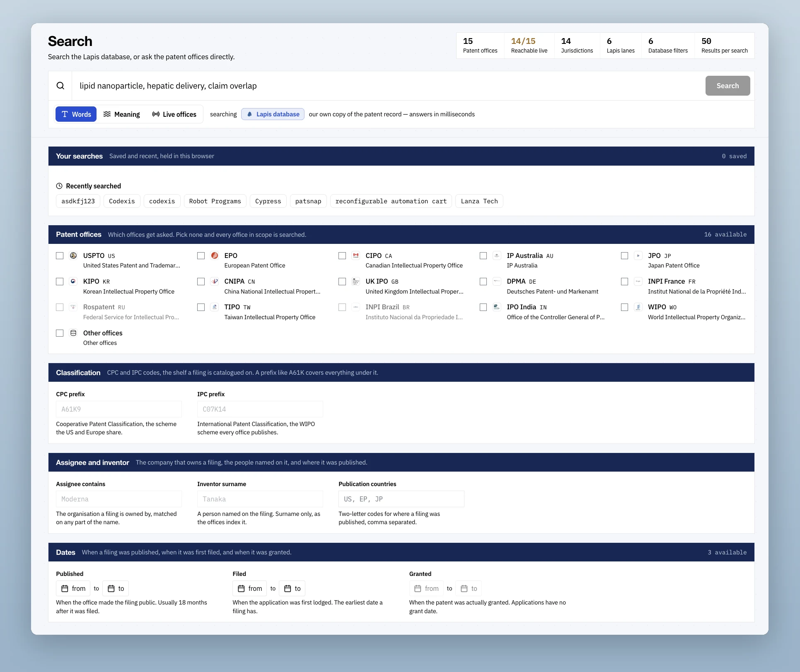Click the Assignee contains input field
800x672 pixels.
click(119, 499)
